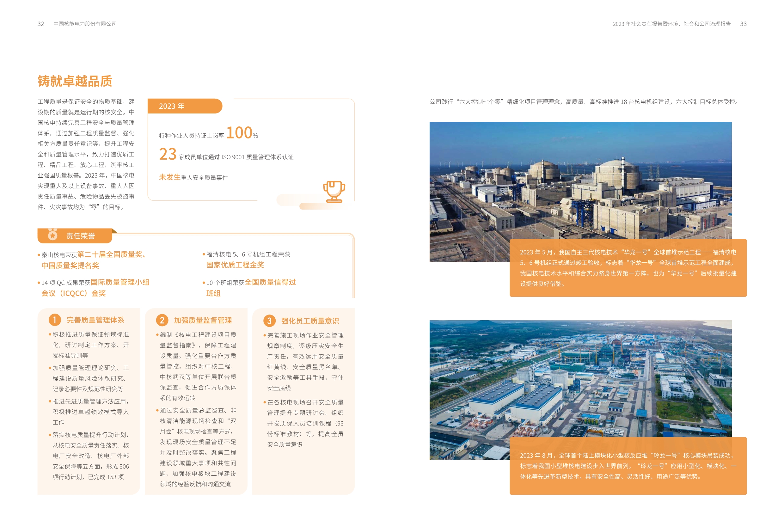Click header text 中国核能电力股份有限公司

(x=85, y=24)
